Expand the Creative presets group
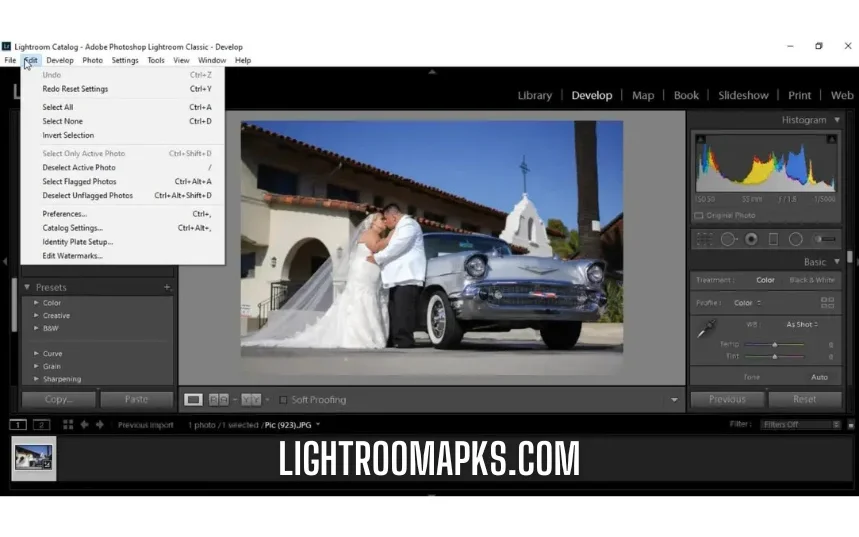The height and width of the screenshot is (537, 859). point(36,316)
